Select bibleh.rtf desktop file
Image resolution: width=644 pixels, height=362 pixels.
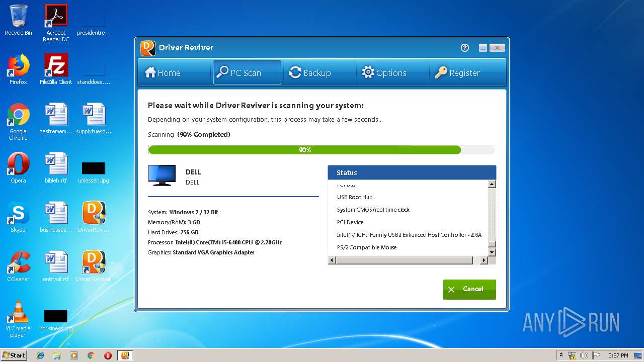(56, 168)
